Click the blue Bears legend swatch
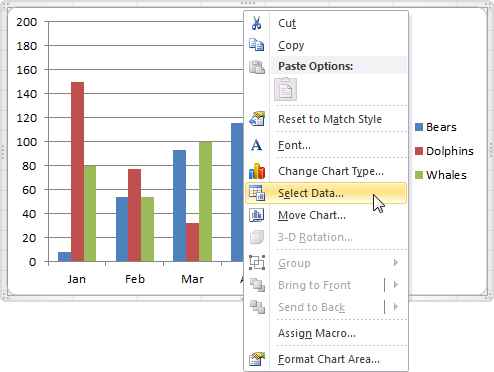The image size is (494, 372). pyautogui.click(x=419, y=127)
